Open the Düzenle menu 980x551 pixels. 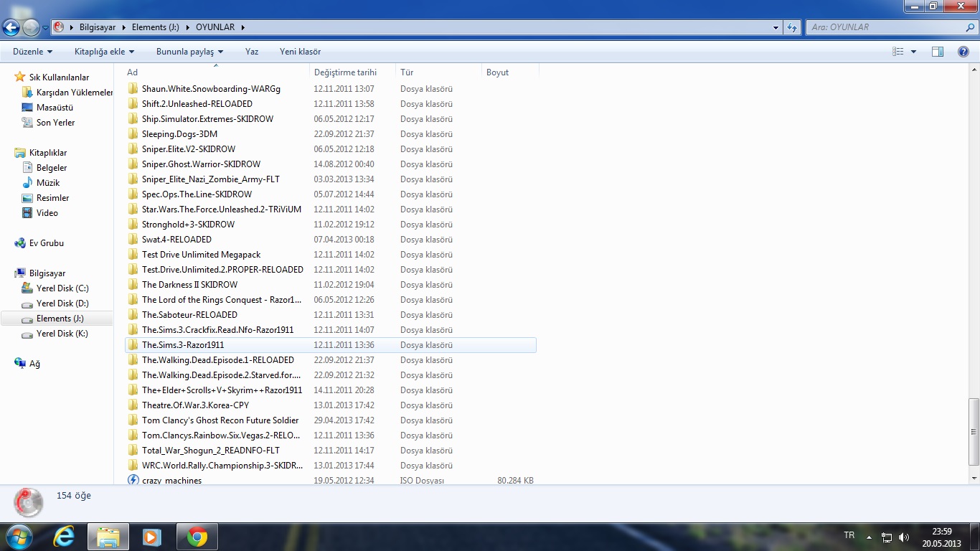click(x=32, y=52)
